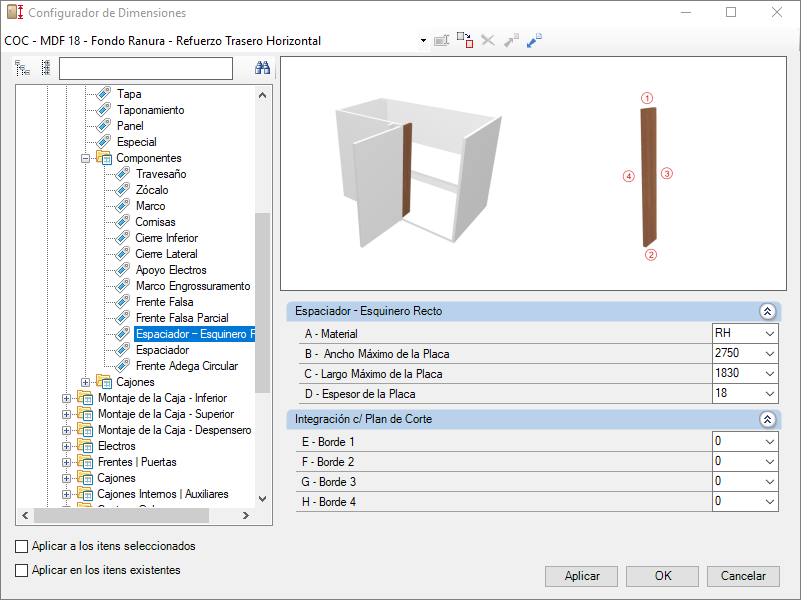Image resolution: width=801 pixels, height=600 pixels.
Task: Click the Electros folder icon
Action: (x=85, y=446)
